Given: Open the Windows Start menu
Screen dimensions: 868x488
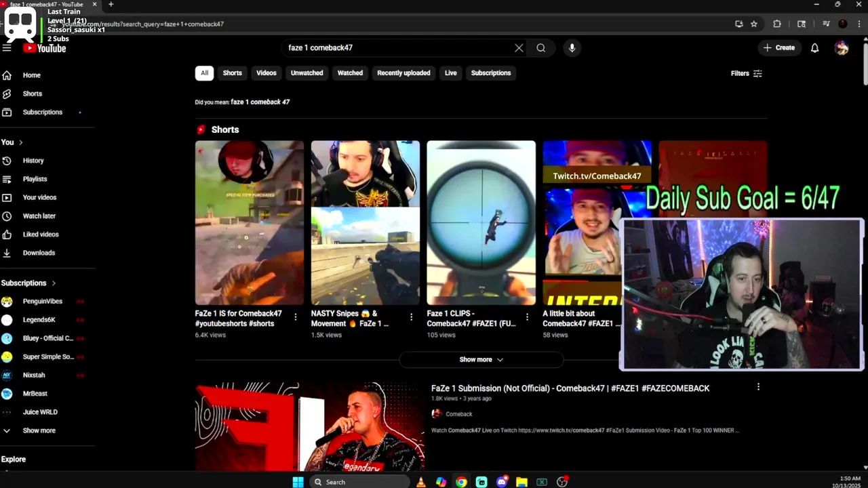Looking at the screenshot, I should pos(298,482).
